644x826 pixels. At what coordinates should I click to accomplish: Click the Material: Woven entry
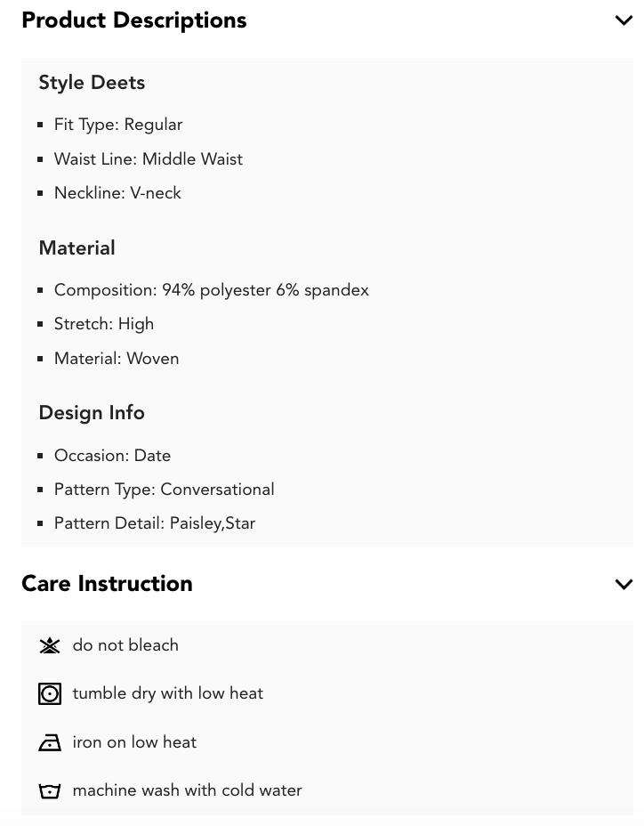(x=117, y=359)
